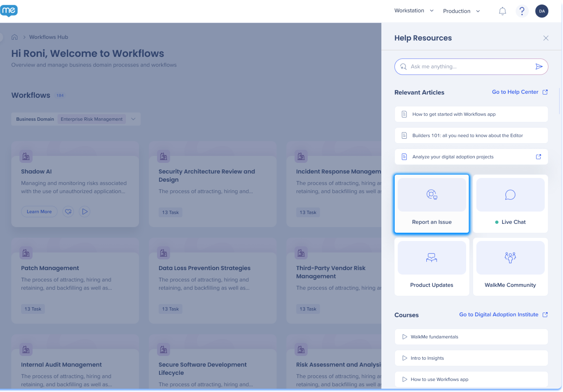Click the send arrow in Ask field
The width and height of the screenshot is (563, 392).
539,66
